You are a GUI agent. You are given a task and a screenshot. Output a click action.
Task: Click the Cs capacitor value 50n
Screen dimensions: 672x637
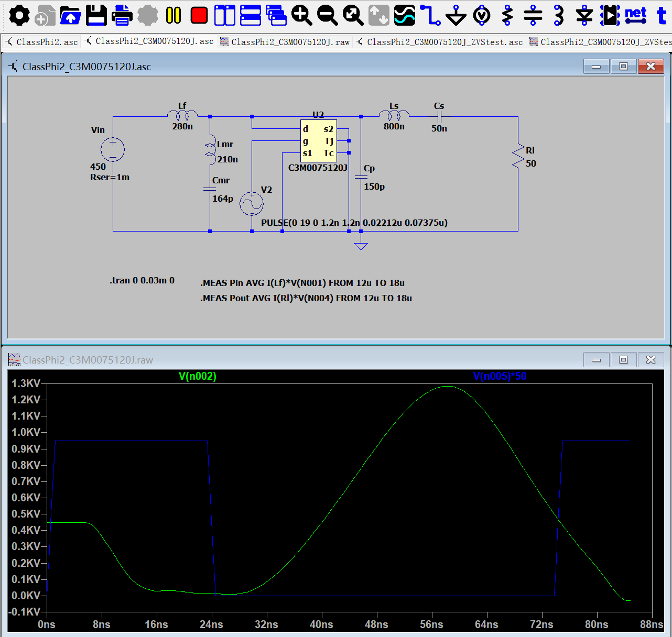(439, 128)
